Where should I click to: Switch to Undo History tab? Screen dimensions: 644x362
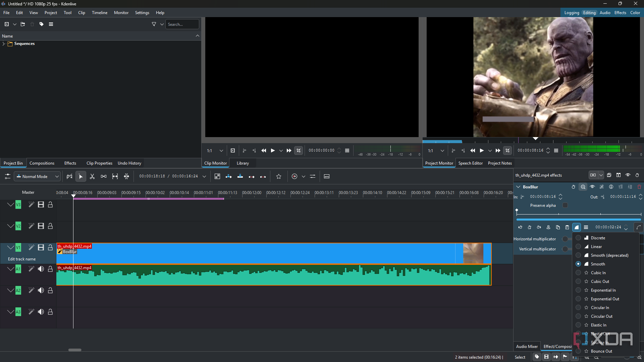129,163
